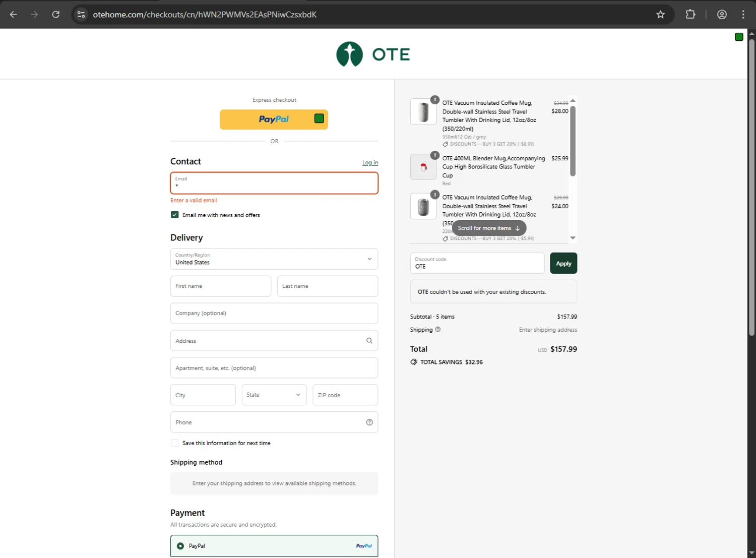The width and height of the screenshot is (756, 558).
Task: Click the ZIP code field
Action: (345, 395)
